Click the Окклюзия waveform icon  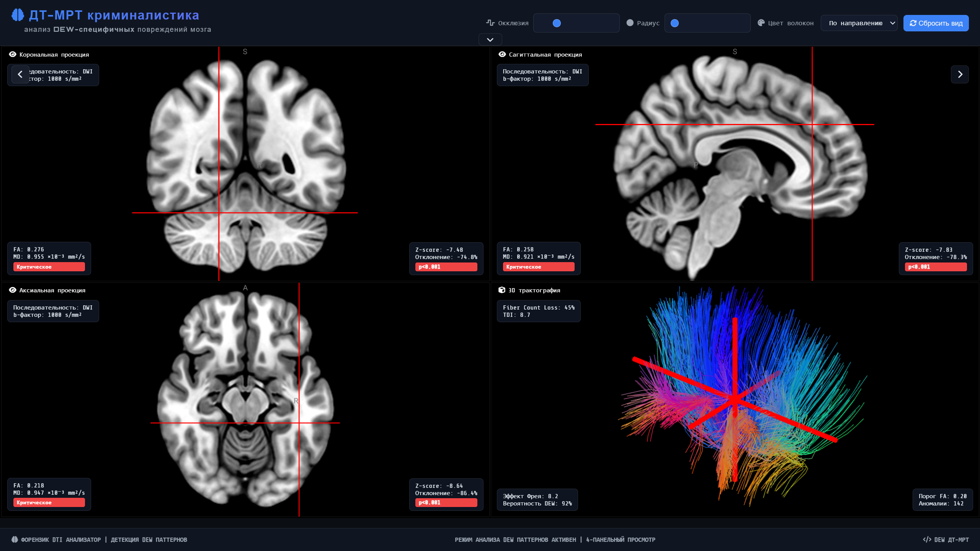click(x=490, y=23)
